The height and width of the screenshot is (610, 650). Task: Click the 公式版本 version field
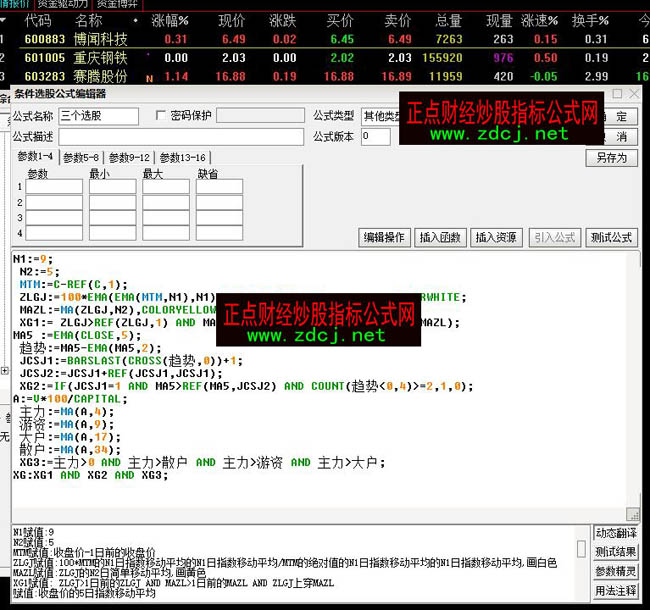376,137
